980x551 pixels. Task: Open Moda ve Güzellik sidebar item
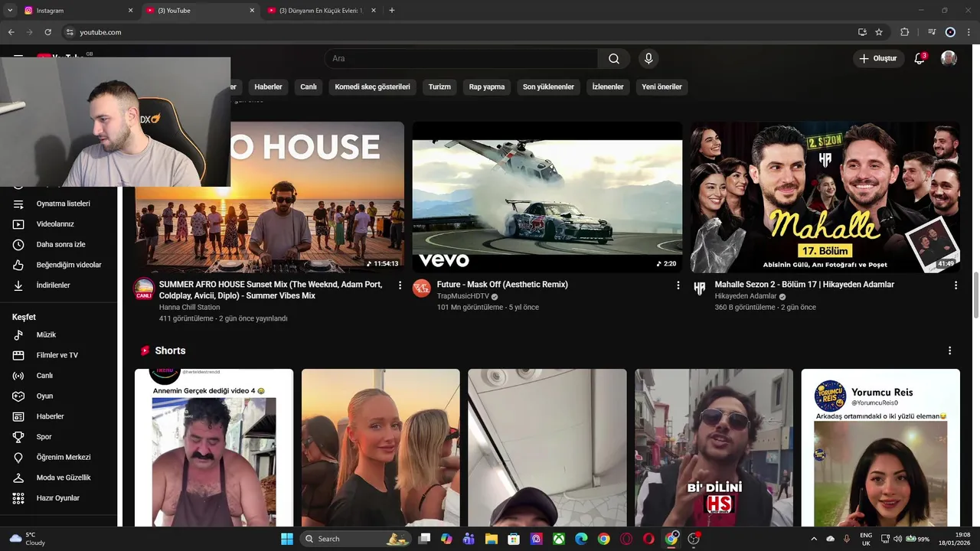coord(58,478)
